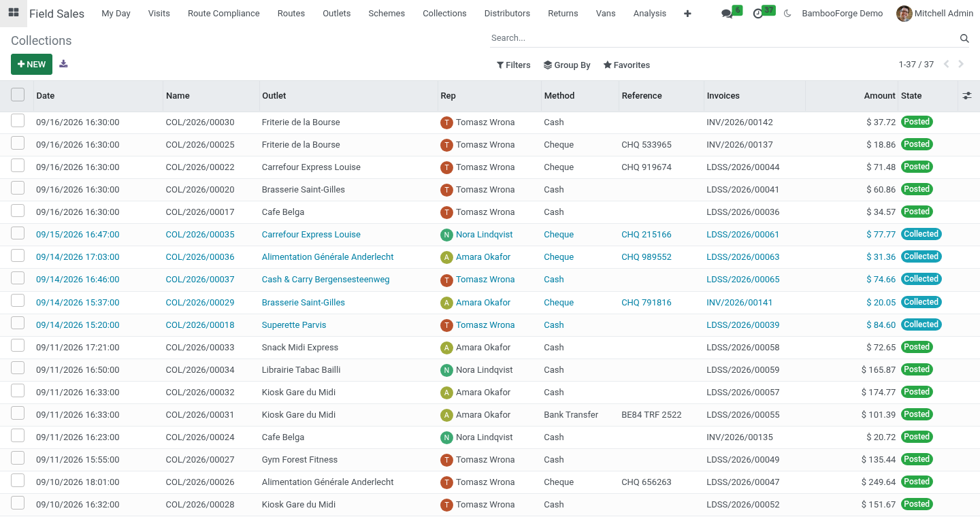Open the apps grid home menu
This screenshot has width=980, height=517.
point(13,13)
